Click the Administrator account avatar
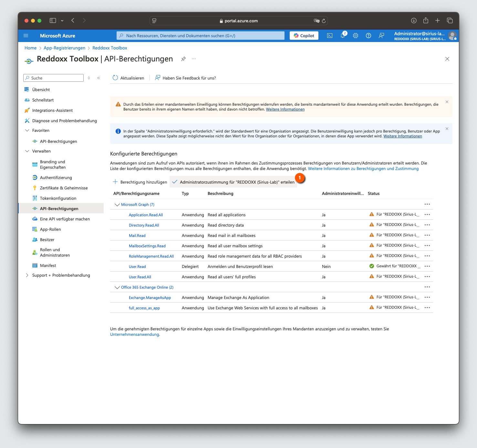This screenshot has height=448, width=477. point(452,36)
